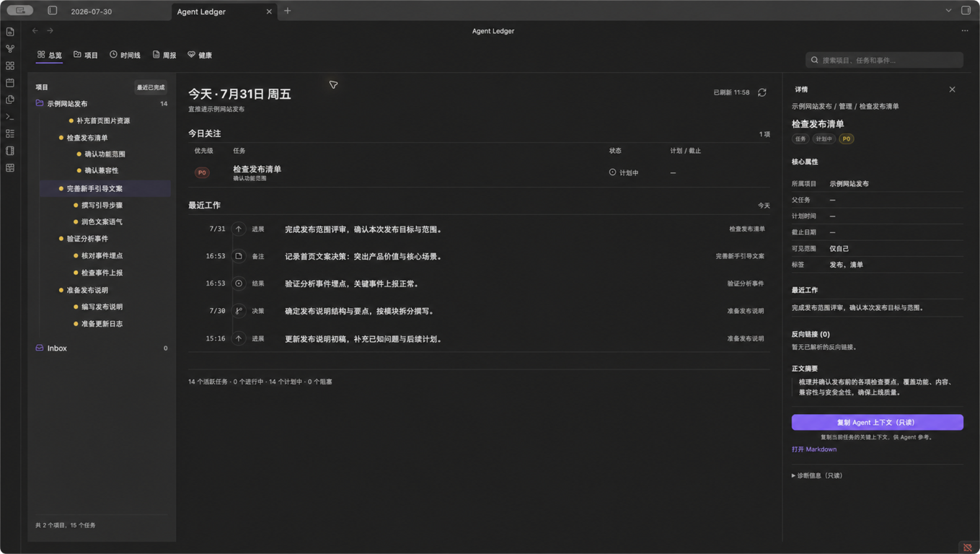980x554 pixels.
Task: Expand 诊断信息（只读）disclosure triangle
Action: click(794, 476)
